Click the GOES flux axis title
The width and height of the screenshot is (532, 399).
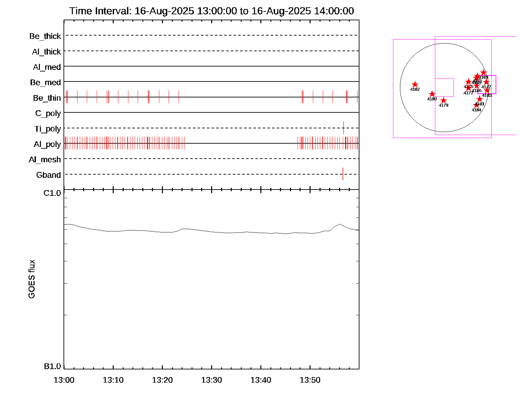pos(32,279)
